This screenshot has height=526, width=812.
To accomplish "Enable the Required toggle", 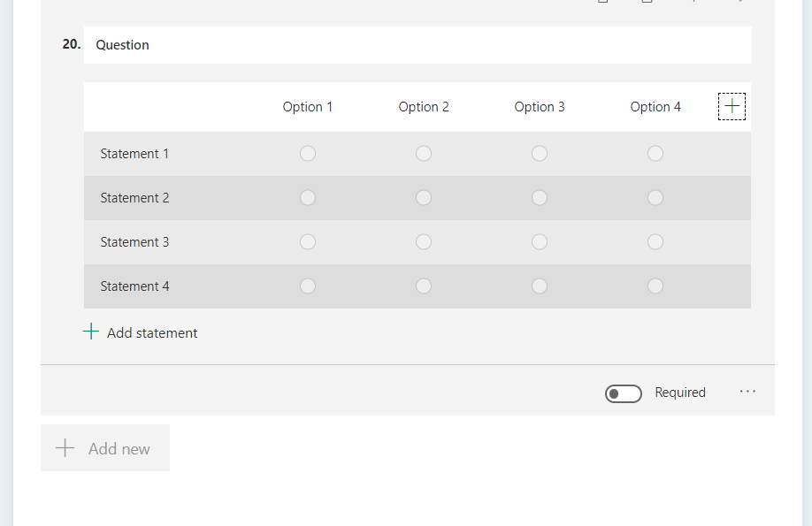I will point(624,393).
